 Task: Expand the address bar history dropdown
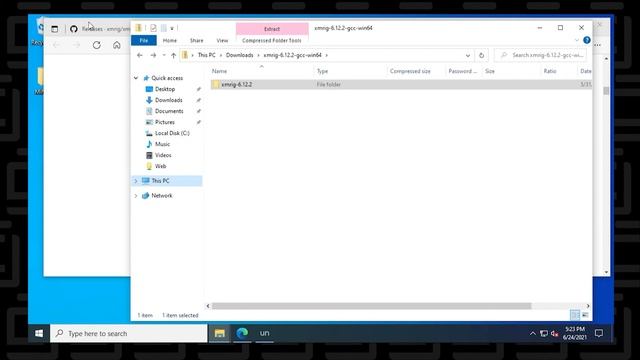point(468,55)
